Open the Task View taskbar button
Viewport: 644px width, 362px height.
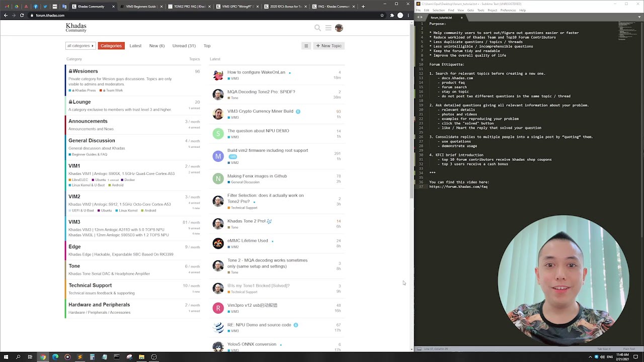click(x=30, y=357)
